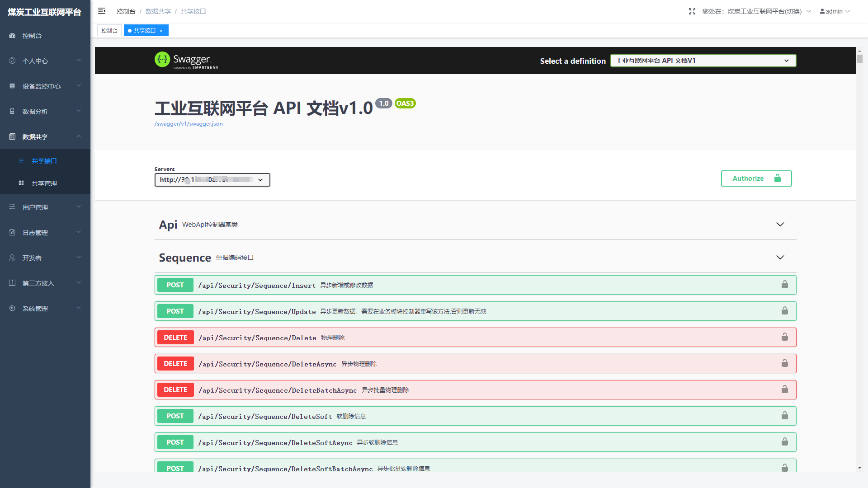Open the Select a definition dropdown
Screen dimensions: 868x488
click(x=703, y=61)
